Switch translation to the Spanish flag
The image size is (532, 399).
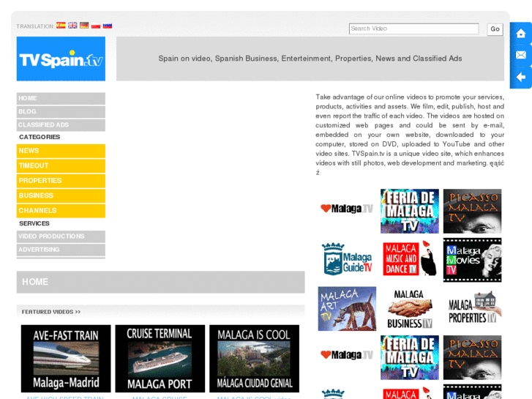pyautogui.click(x=61, y=26)
